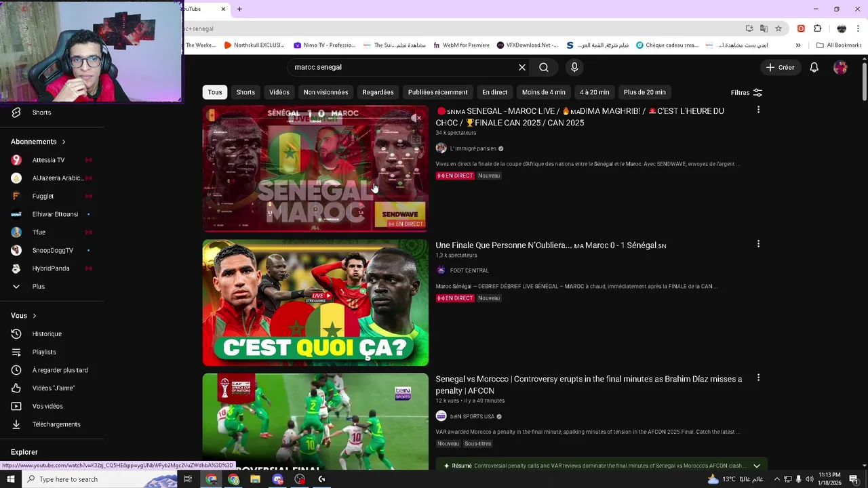Open Fugglet subscription
Viewport: 868px width, 488px height.
[52, 196]
